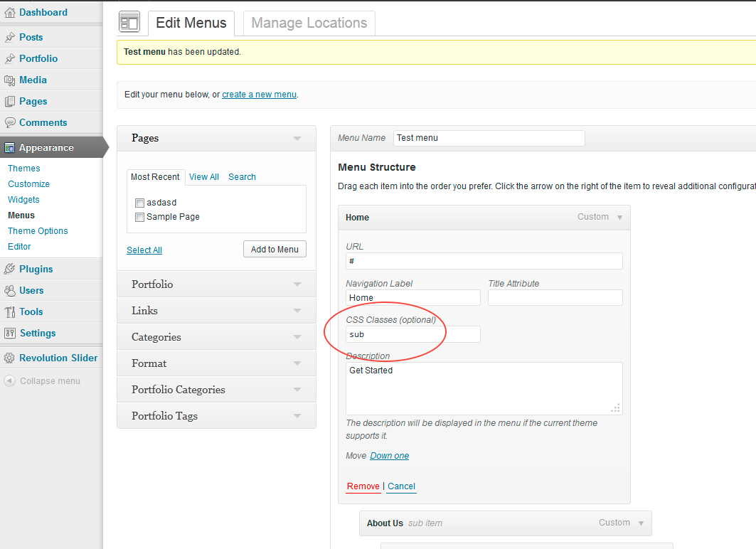This screenshot has width=756, height=549.
Task: Click the Collapse menu arrow icon
Action: [9, 380]
